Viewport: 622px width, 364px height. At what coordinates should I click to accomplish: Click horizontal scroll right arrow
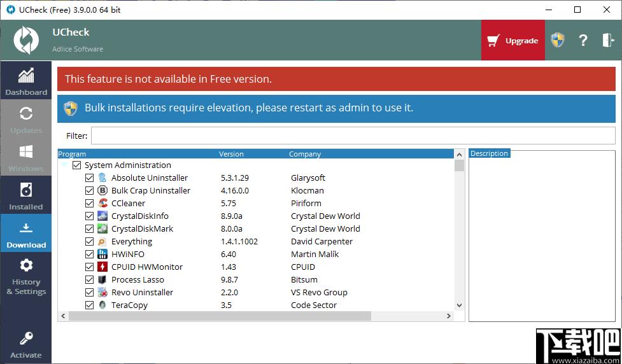(x=449, y=316)
